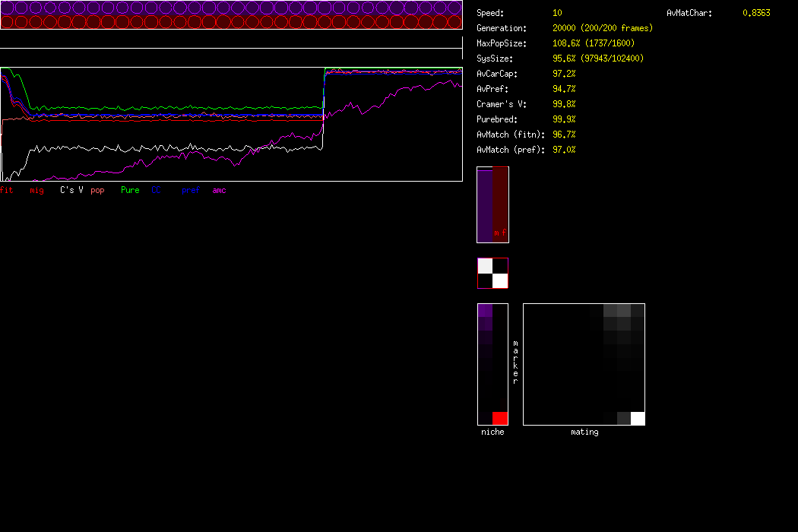Select the "C's V" legend entry
The image size is (798, 532).
tap(71, 190)
